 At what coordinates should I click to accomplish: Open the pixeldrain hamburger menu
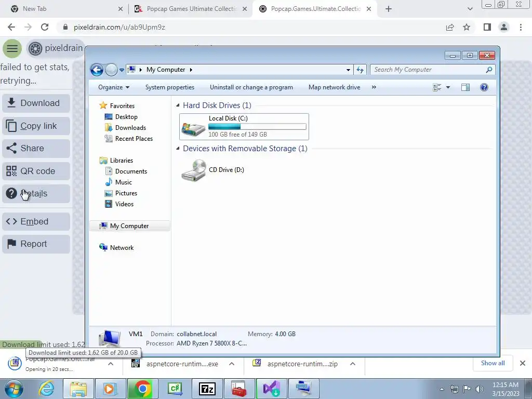(x=12, y=48)
